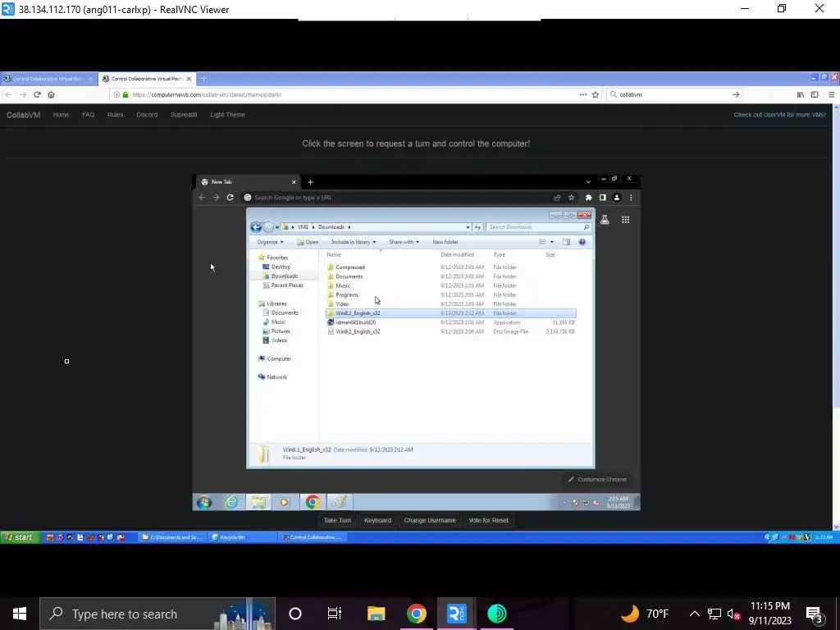Open Task View on Windows 10 taskbar
The width and height of the screenshot is (840, 630).
(x=335, y=614)
